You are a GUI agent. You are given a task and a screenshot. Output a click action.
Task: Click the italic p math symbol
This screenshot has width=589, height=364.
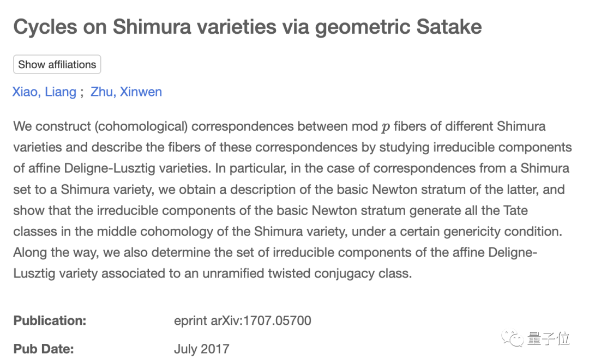coord(386,128)
